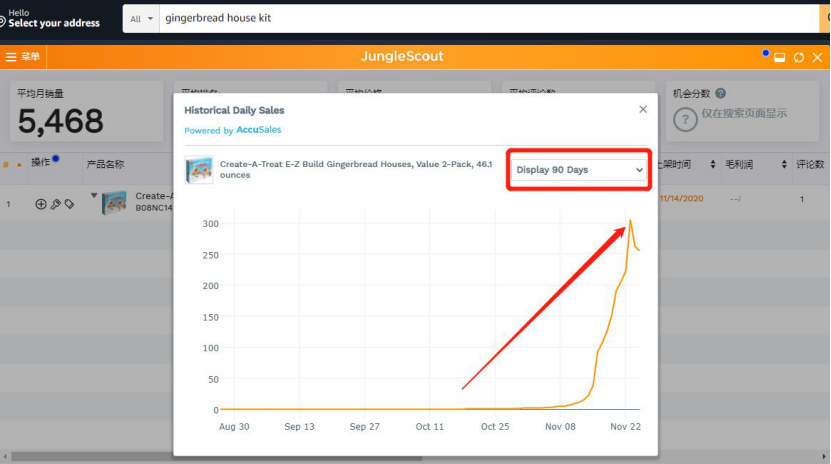Open the JungleScout hamburger menu
831x464 pixels.
pos(22,57)
